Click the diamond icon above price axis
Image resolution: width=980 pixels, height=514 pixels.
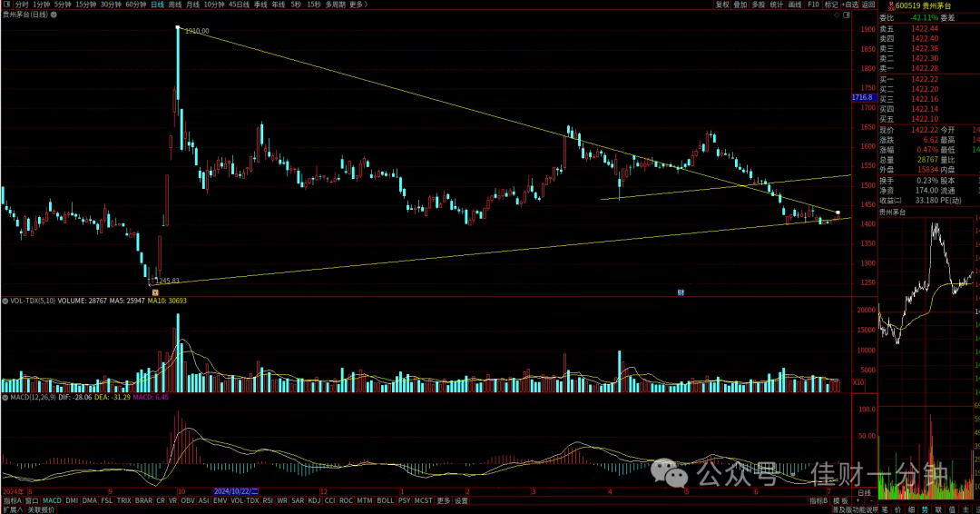click(x=837, y=15)
